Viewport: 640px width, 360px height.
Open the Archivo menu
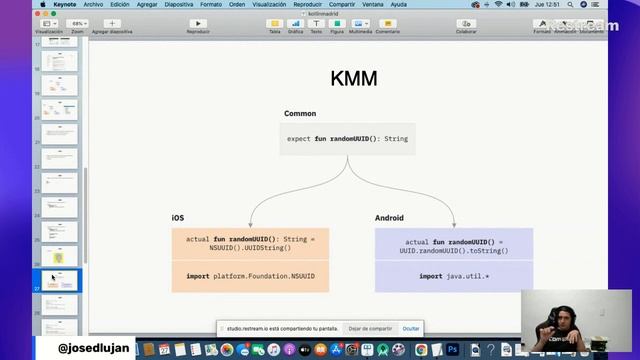[x=93, y=4]
